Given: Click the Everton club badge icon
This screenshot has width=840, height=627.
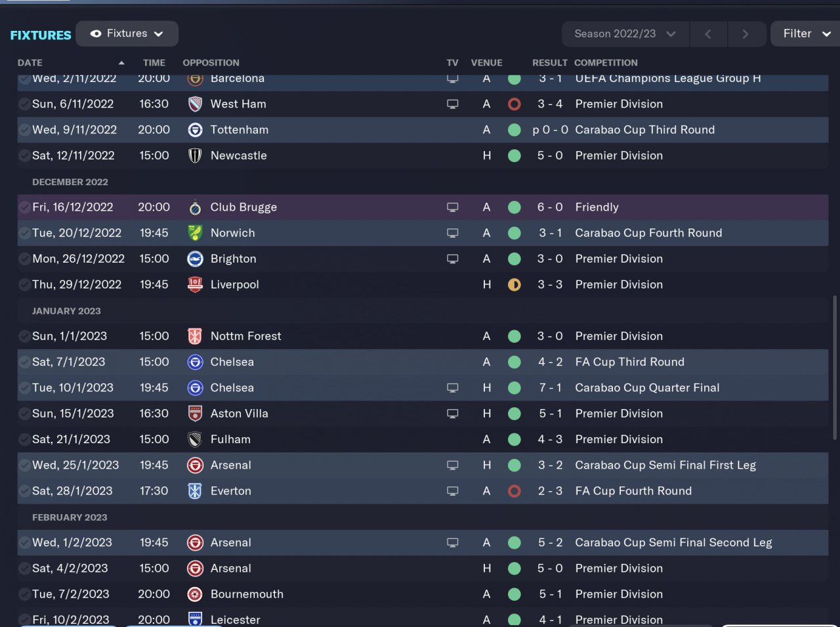Looking at the screenshot, I should pos(195,491).
